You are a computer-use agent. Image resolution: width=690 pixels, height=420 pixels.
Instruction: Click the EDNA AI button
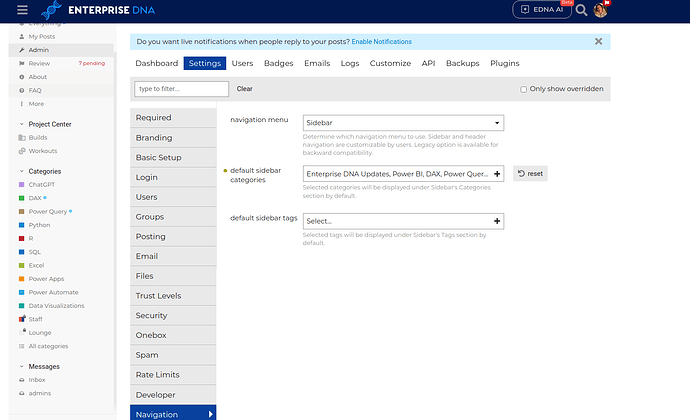[x=542, y=10]
